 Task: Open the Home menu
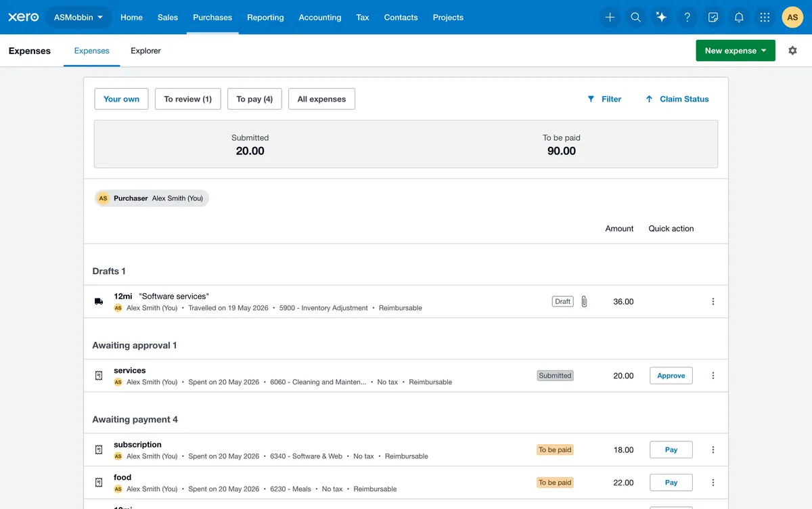[131, 18]
